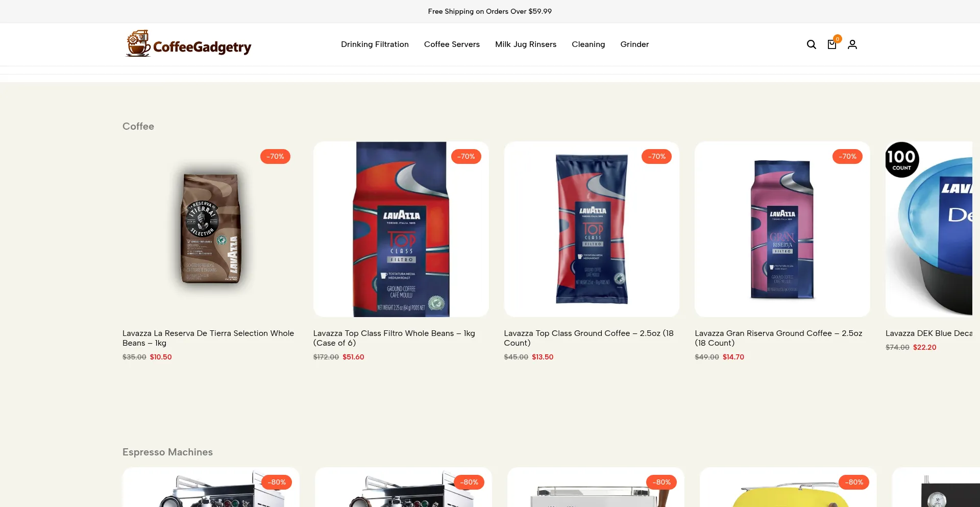The image size is (980, 507).
Task: Open the shopping cart icon
Action: [832, 44]
